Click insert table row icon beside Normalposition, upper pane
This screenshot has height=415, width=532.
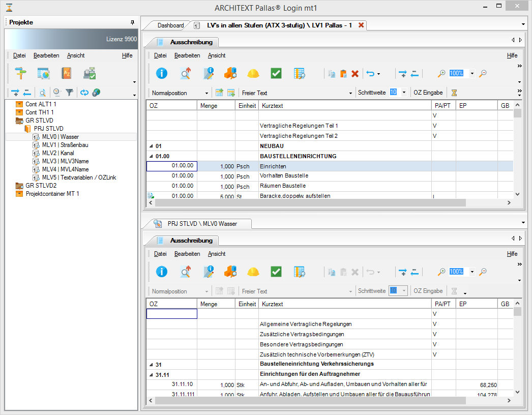coord(219,93)
